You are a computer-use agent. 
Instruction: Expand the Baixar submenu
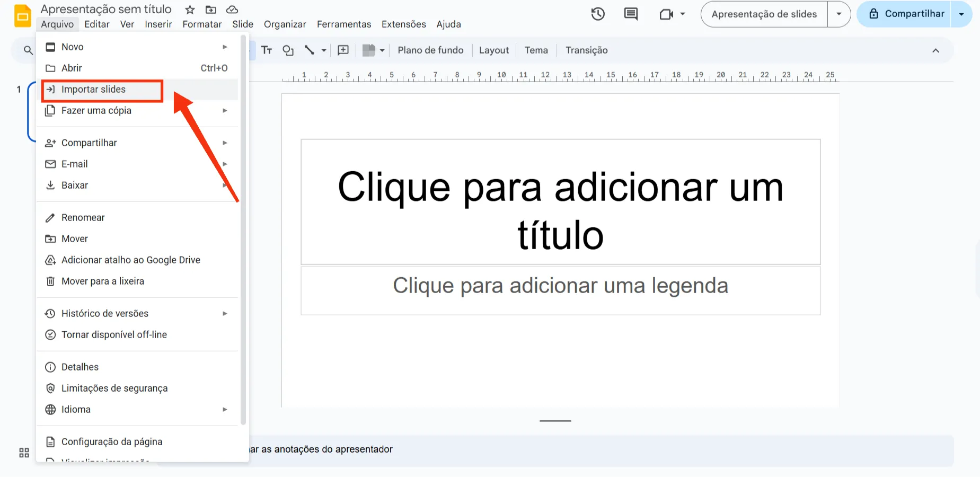click(x=74, y=185)
